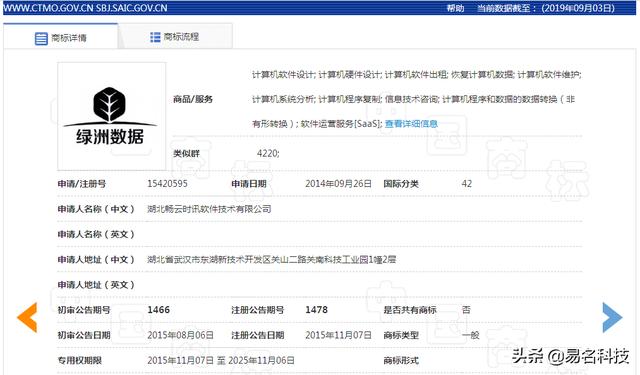
Task: Click the 商标类型 label
Action: 401,335
